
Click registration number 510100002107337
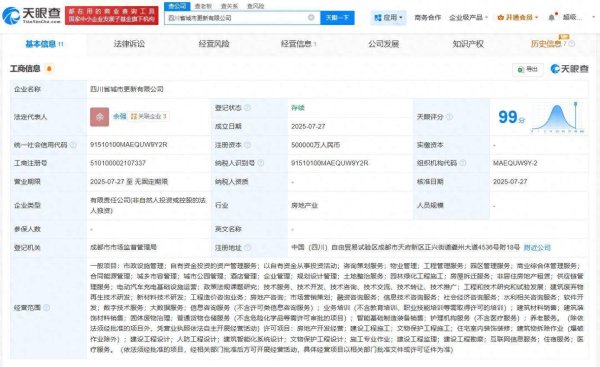pyautogui.click(x=118, y=163)
